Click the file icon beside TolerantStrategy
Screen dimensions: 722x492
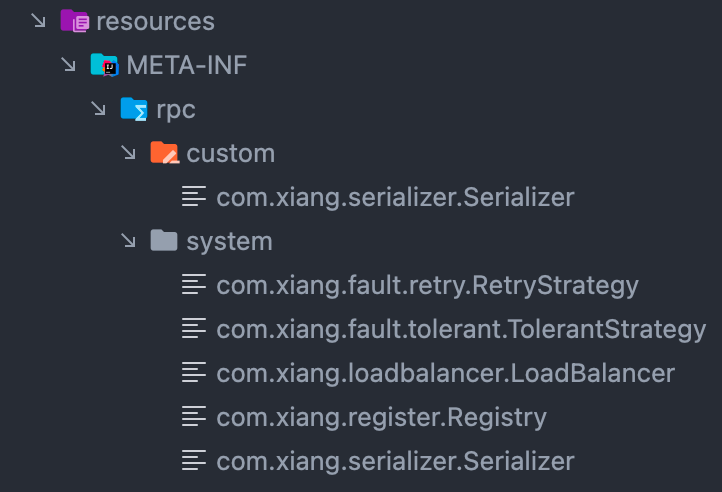(194, 329)
